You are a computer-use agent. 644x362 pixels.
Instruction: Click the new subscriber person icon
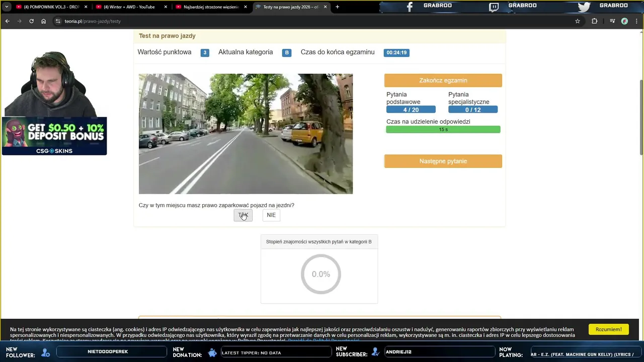point(375,352)
